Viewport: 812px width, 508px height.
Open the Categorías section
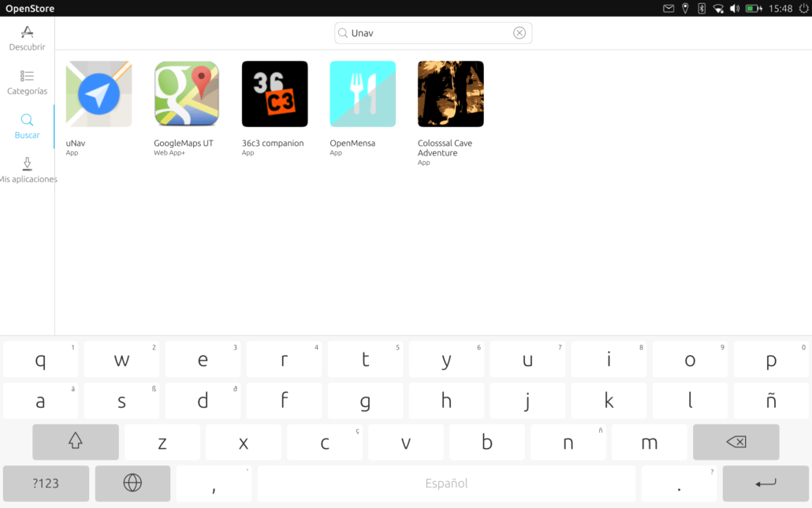27,83
